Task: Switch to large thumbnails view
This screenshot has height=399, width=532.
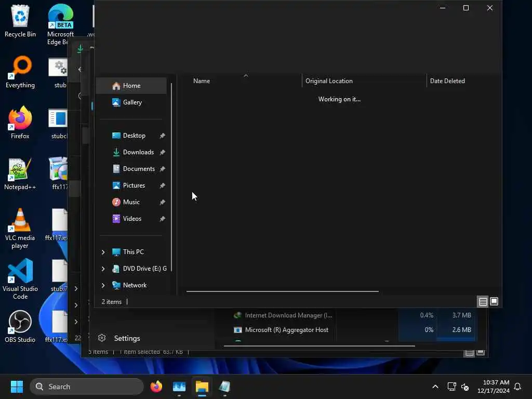Action: pos(494,301)
